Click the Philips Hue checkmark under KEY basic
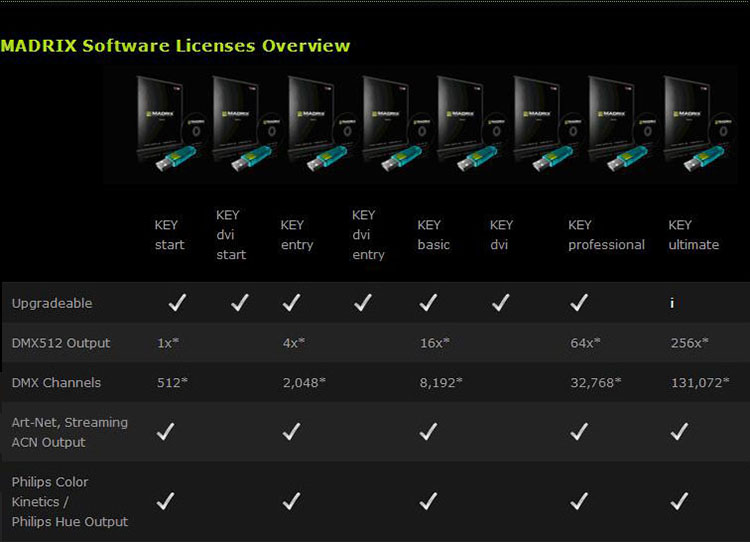 point(428,501)
